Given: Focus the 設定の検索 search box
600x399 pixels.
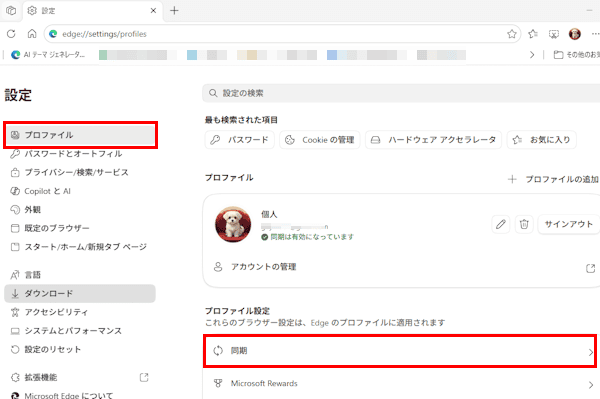Looking at the screenshot, I should click(x=401, y=93).
